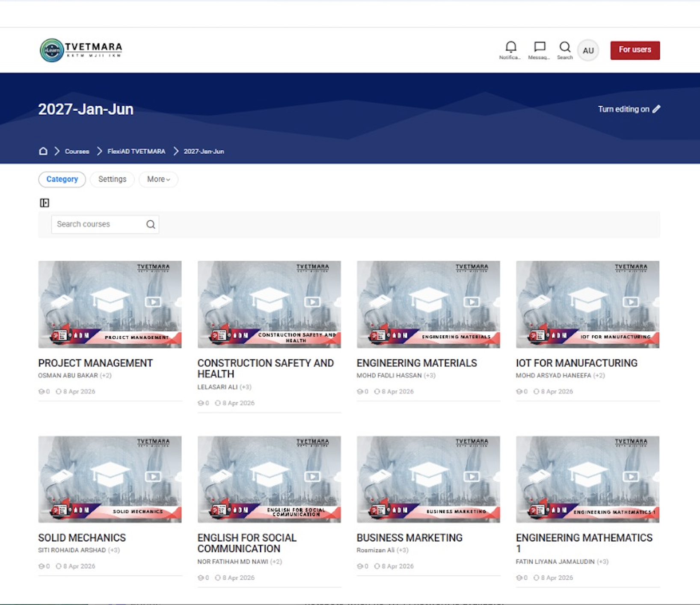
Task: Click enrolled count icon under Solid Mechanics
Action: click(42, 566)
